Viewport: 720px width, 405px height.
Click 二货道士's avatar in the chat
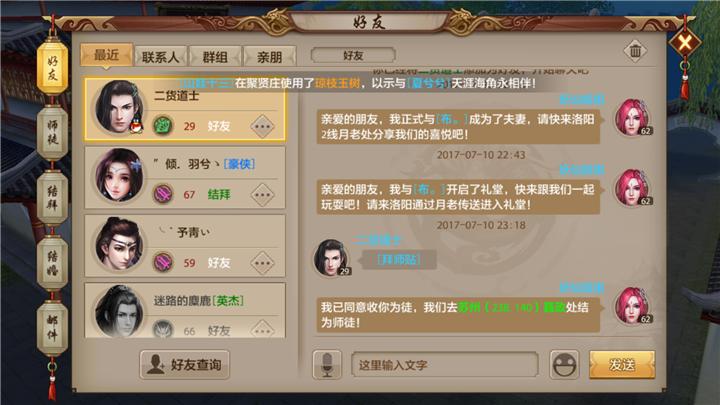pos(332,258)
